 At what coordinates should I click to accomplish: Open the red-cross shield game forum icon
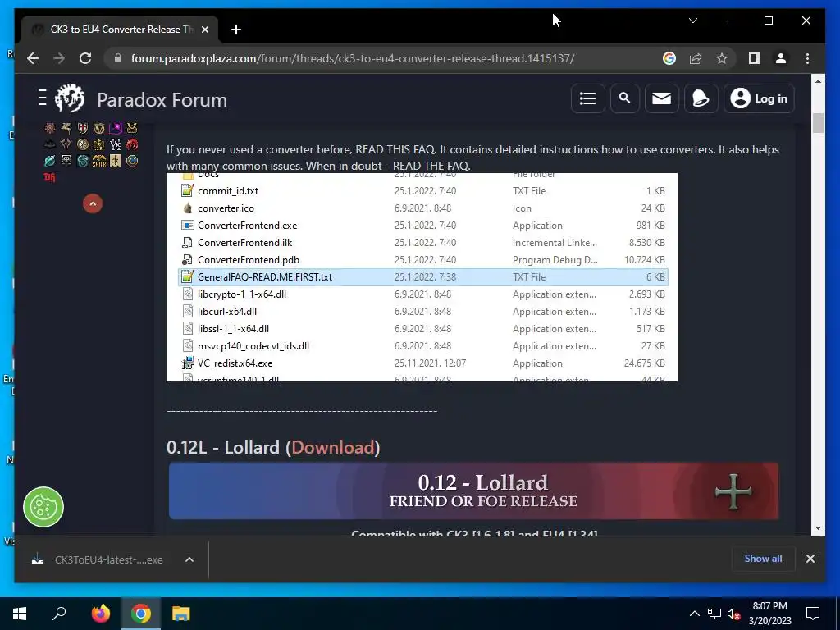pyautogui.click(x=83, y=128)
